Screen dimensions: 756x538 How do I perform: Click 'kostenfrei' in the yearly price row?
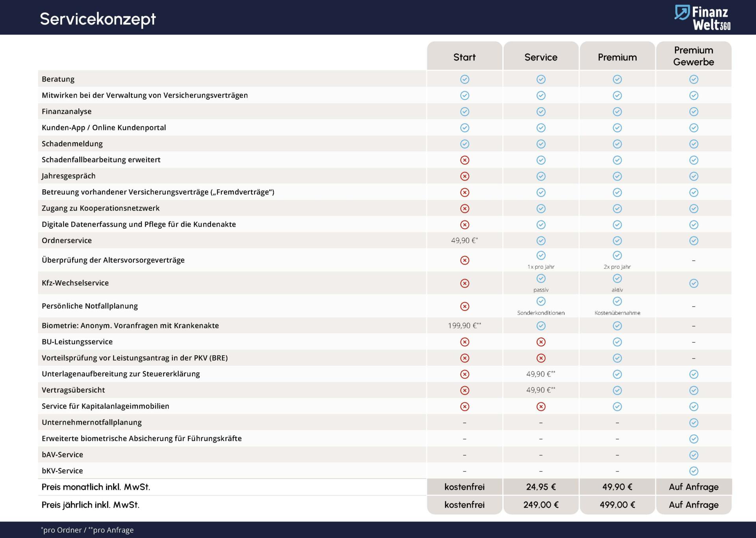click(x=465, y=505)
